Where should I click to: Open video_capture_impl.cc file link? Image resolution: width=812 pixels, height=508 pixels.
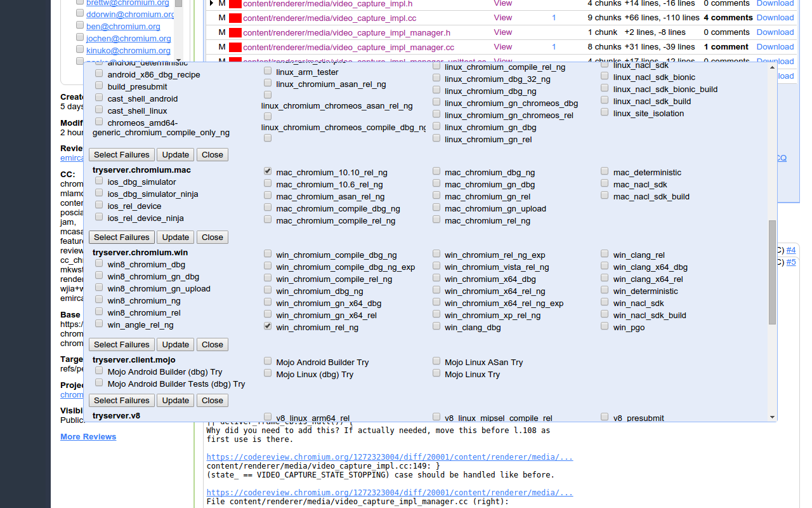pyautogui.click(x=330, y=18)
